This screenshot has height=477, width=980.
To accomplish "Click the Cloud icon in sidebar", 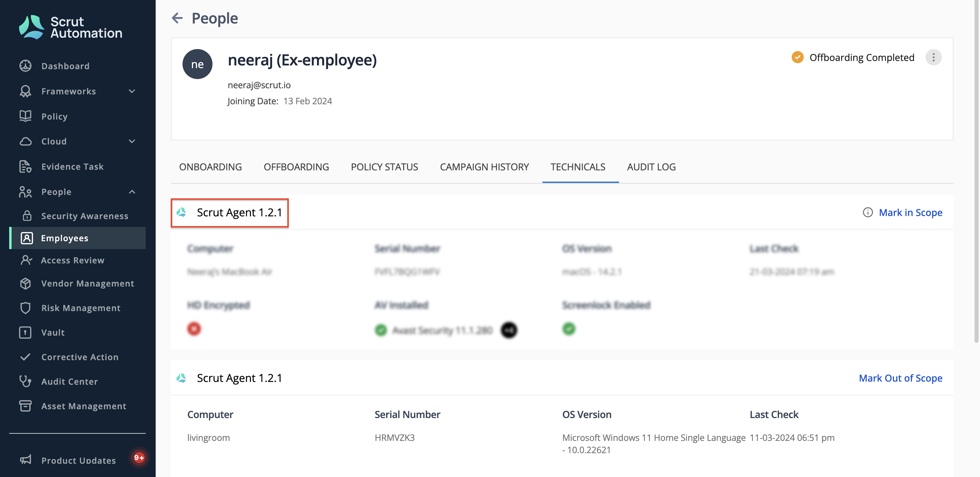I will click(x=26, y=141).
